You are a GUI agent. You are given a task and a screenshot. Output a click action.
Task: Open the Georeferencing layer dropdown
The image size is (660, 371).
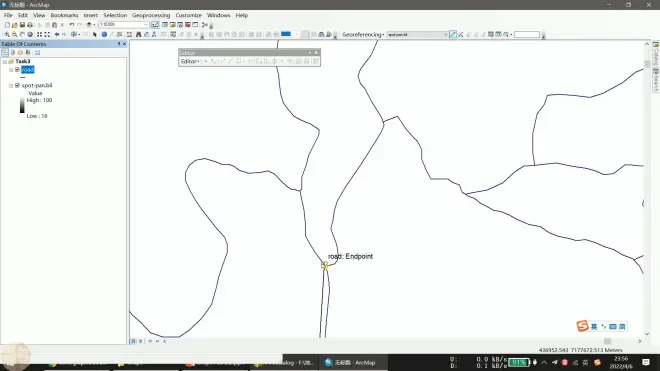445,35
